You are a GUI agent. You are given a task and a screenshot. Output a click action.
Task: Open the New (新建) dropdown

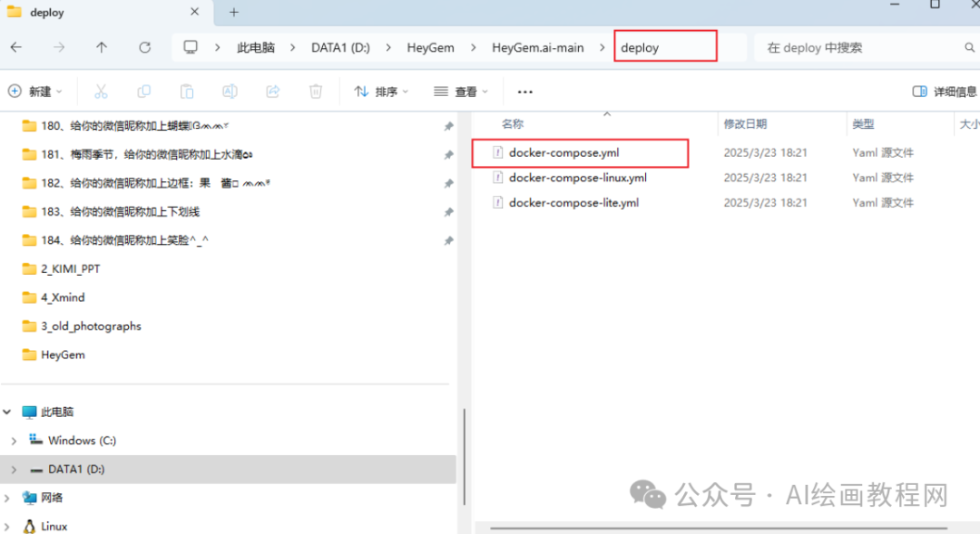click(35, 92)
